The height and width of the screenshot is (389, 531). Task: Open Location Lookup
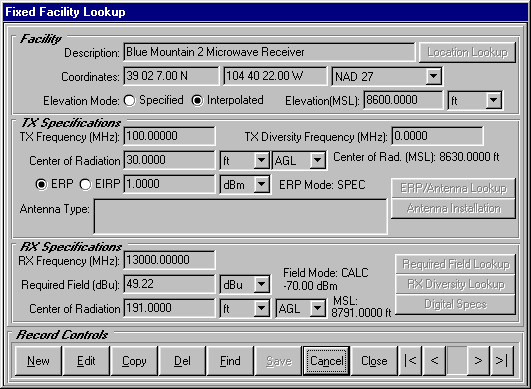tap(467, 52)
